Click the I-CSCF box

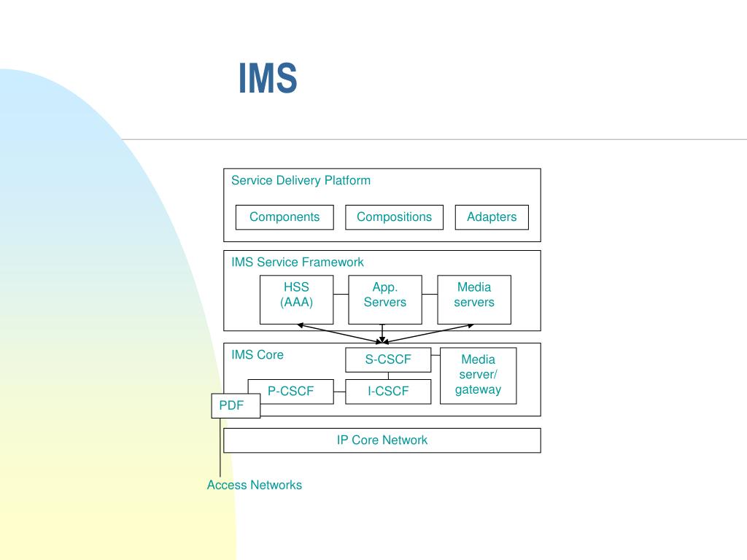click(388, 392)
